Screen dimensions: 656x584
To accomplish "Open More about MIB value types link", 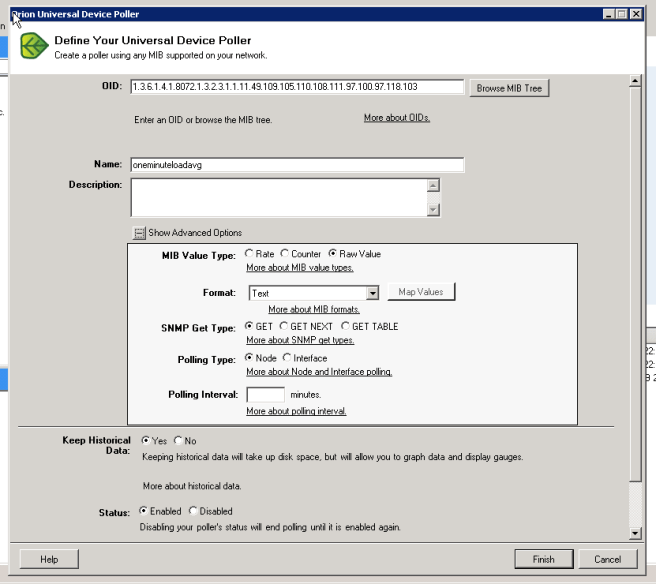I will pos(300,268).
